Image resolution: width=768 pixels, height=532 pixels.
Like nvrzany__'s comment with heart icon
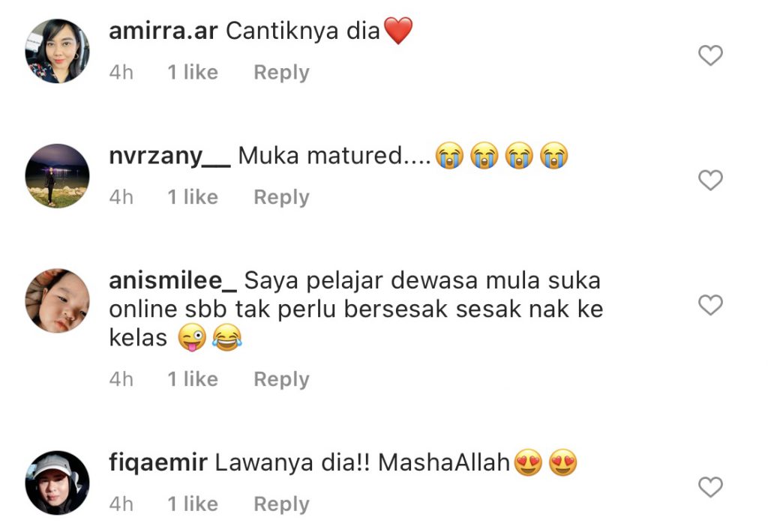pos(710,180)
